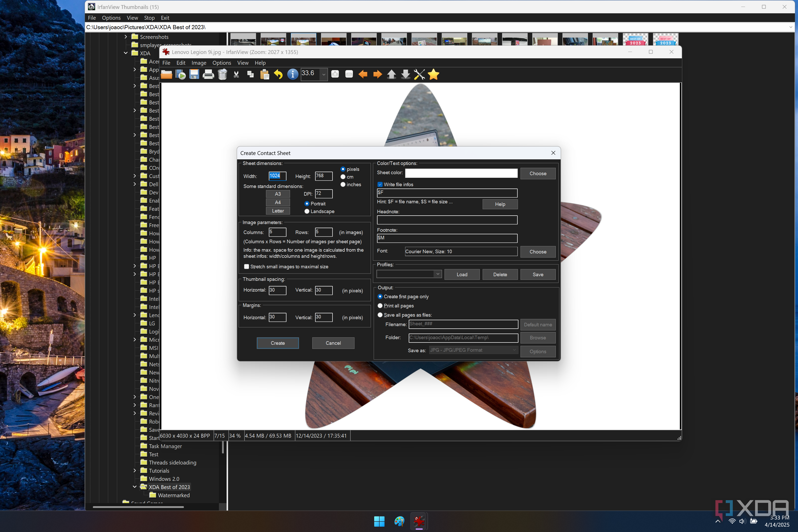
Task: Open the Help menu in IrfanView
Action: [x=260, y=63]
